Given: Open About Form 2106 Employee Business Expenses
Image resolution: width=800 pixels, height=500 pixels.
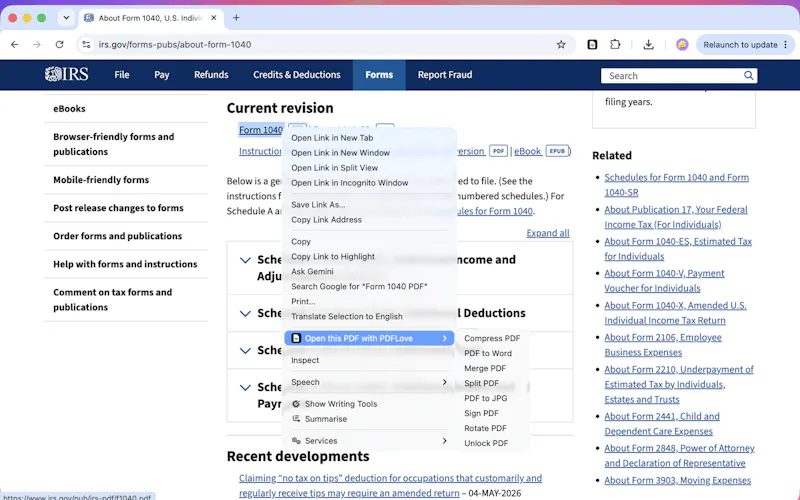Looking at the screenshot, I should click(x=663, y=345).
